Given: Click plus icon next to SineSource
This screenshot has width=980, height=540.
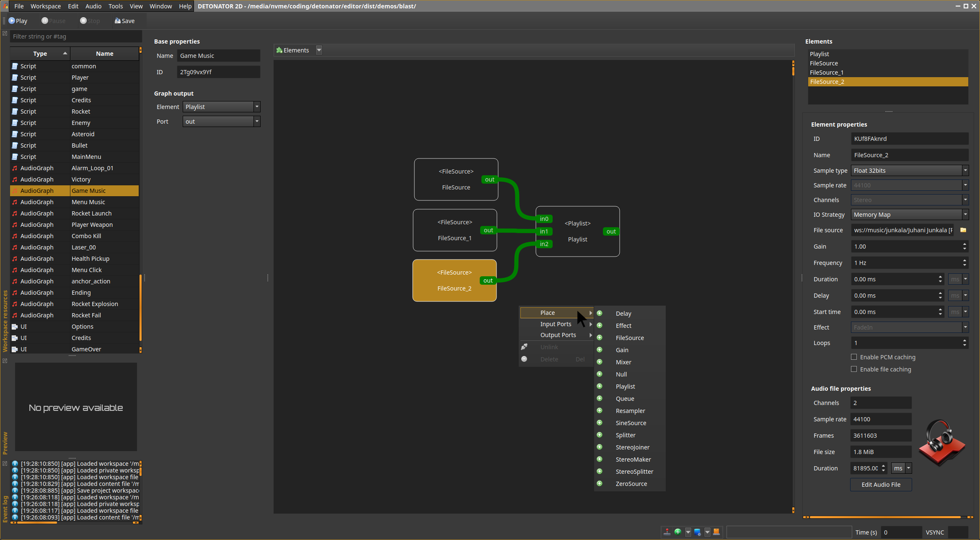Looking at the screenshot, I should click(600, 423).
